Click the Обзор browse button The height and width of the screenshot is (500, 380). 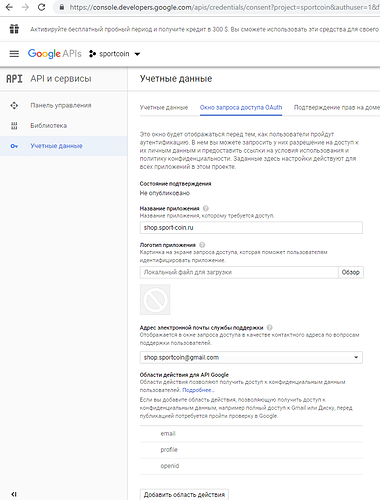click(351, 272)
